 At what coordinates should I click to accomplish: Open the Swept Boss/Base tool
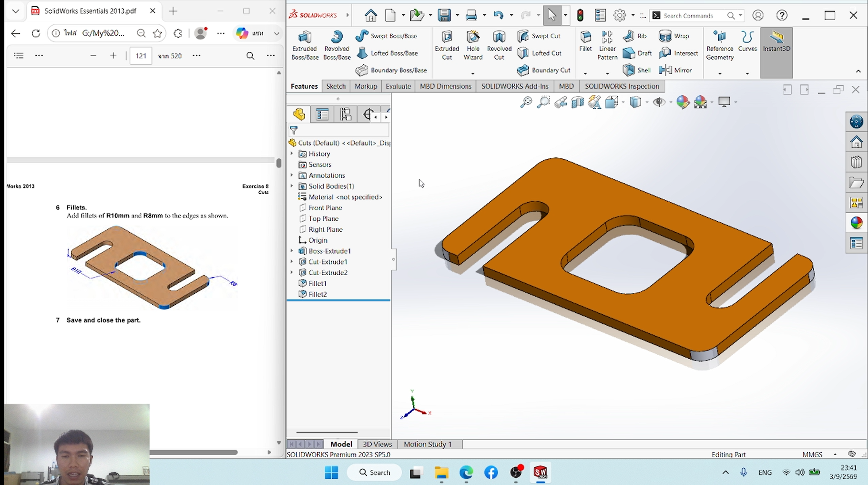pos(387,36)
